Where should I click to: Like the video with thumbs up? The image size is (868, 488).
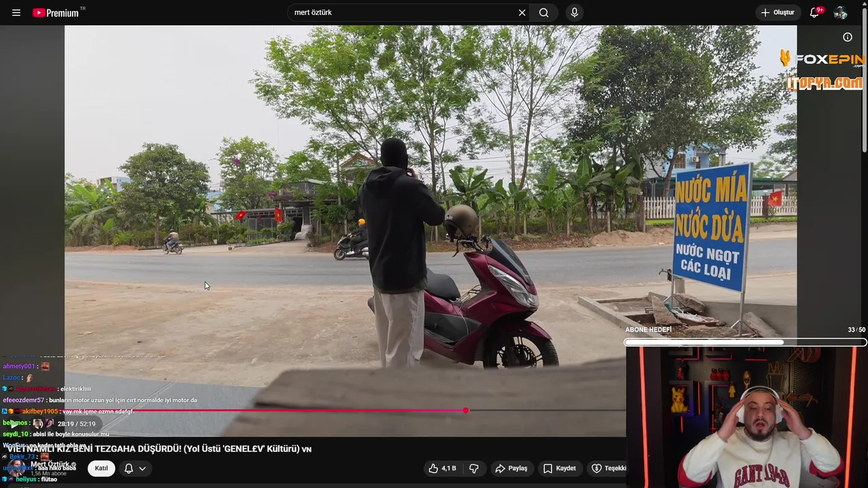tap(442, 468)
